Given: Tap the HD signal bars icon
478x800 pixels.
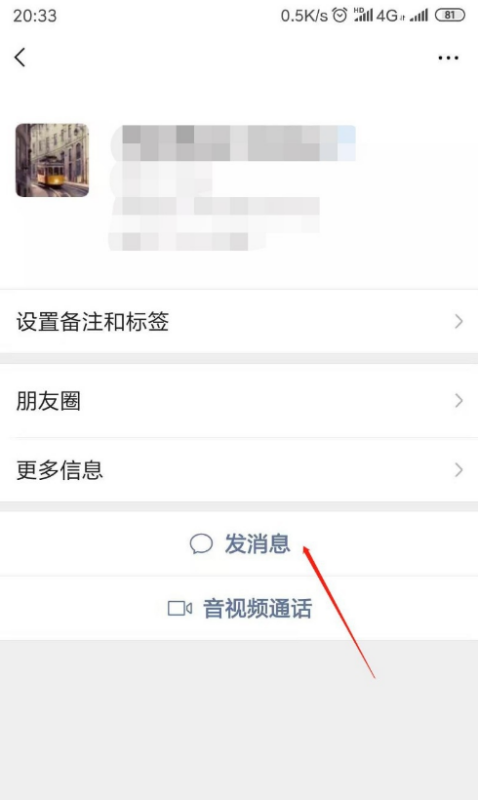Looking at the screenshot, I should click(x=363, y=15).
